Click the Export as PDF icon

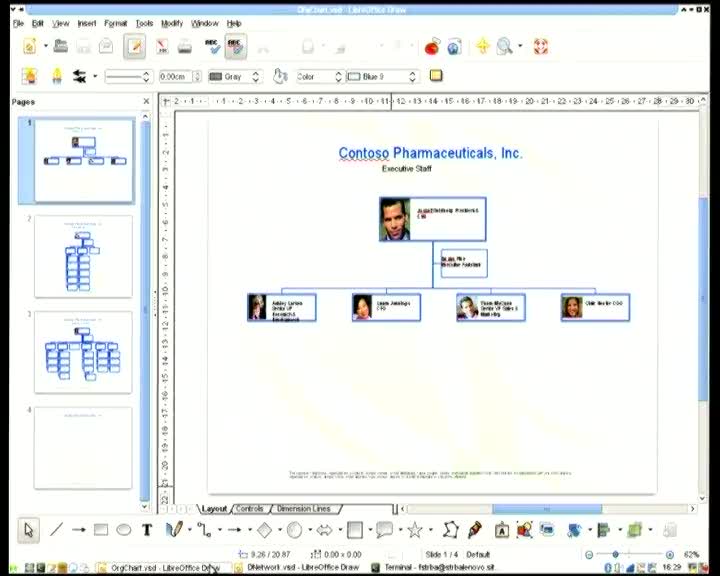[162, 46]
